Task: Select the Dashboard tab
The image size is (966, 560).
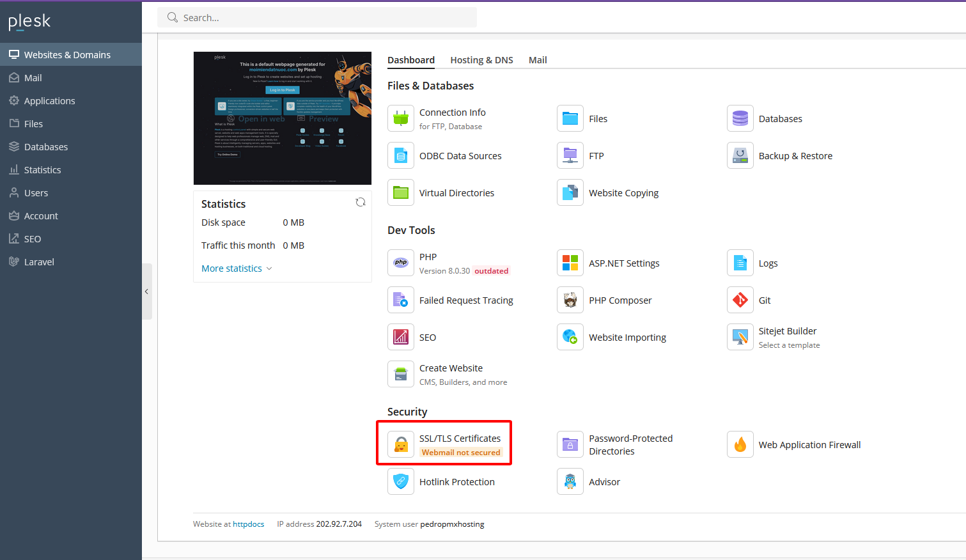Action: (411, 60)
